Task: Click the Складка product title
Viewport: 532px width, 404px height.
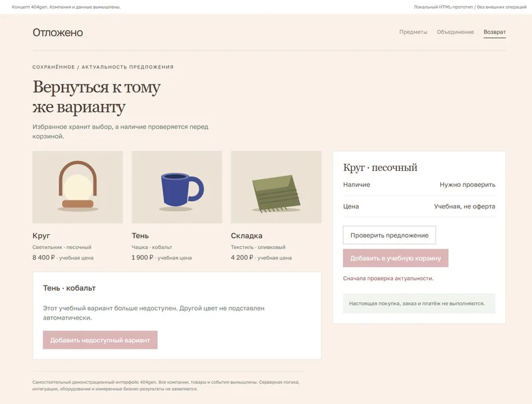Action: coord(247,236)
